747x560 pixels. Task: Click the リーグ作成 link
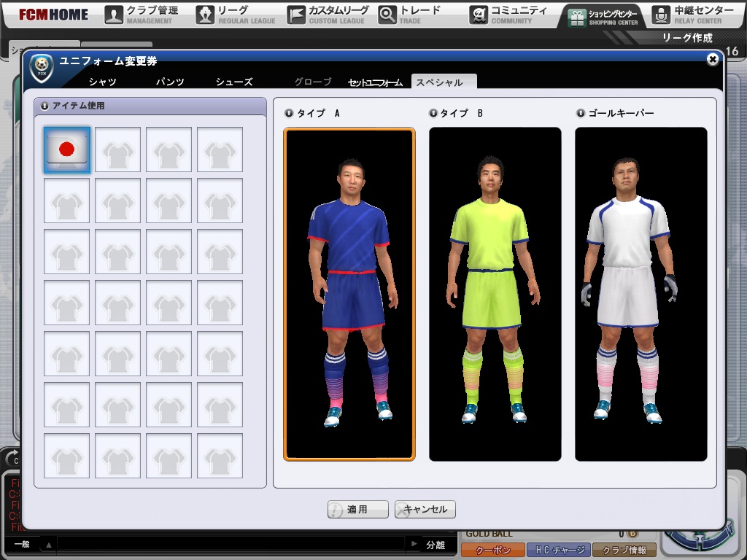(x=687, y=38)
